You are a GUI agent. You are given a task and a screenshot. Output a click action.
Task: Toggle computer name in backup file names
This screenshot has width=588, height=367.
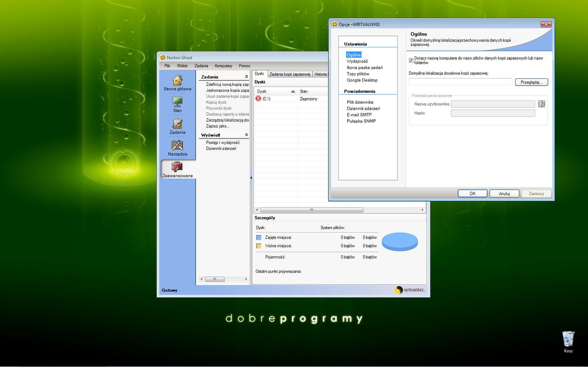411,60
